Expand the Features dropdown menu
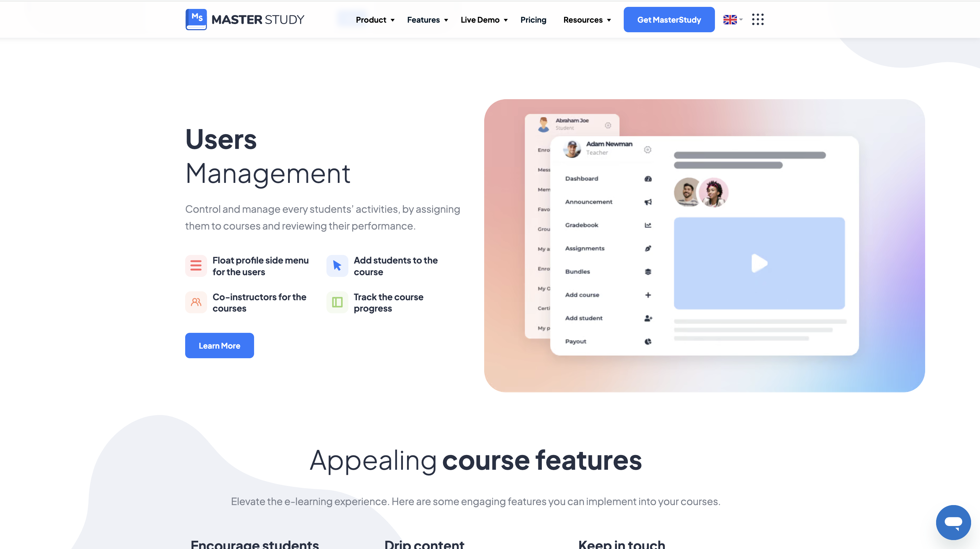 427,20
